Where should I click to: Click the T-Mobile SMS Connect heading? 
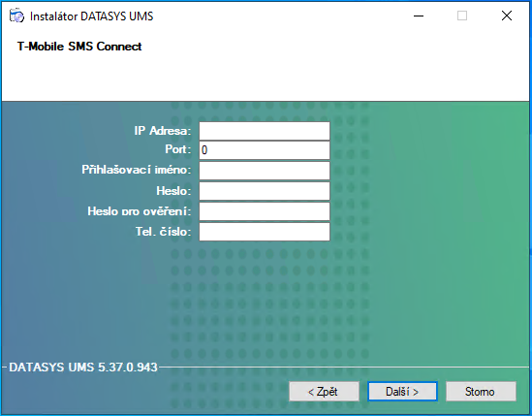79,47
